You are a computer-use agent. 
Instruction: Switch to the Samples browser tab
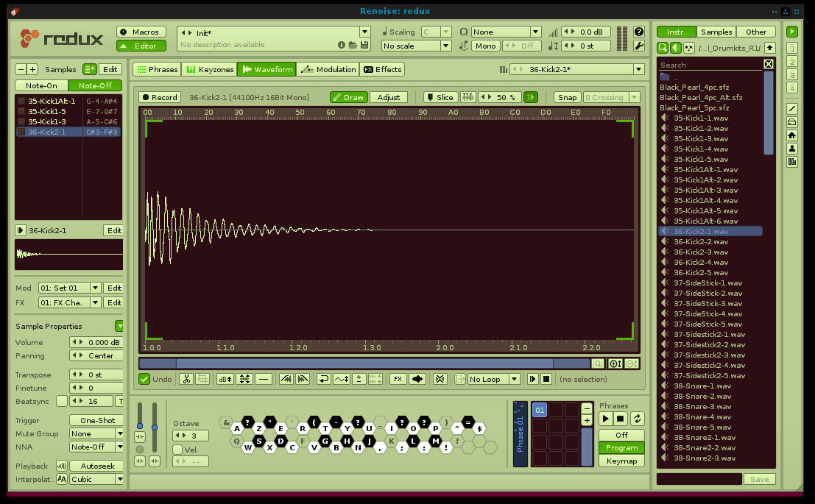(x=716, y=32)
